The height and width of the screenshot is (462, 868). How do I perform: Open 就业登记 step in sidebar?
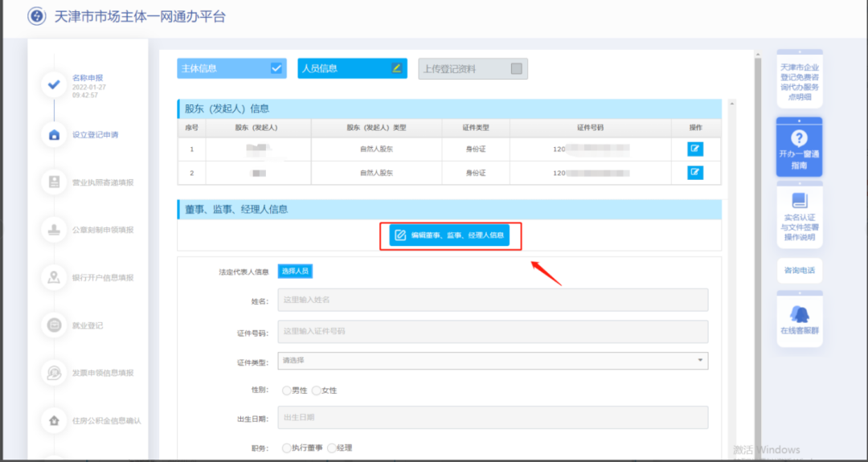[x=88, y=325]
